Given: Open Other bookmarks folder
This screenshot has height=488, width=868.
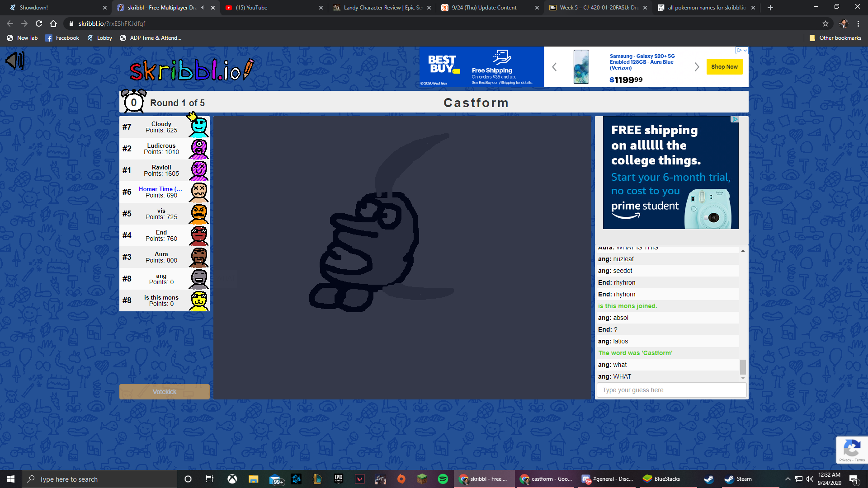Looking at the screenshot, I should pos(835,38).
